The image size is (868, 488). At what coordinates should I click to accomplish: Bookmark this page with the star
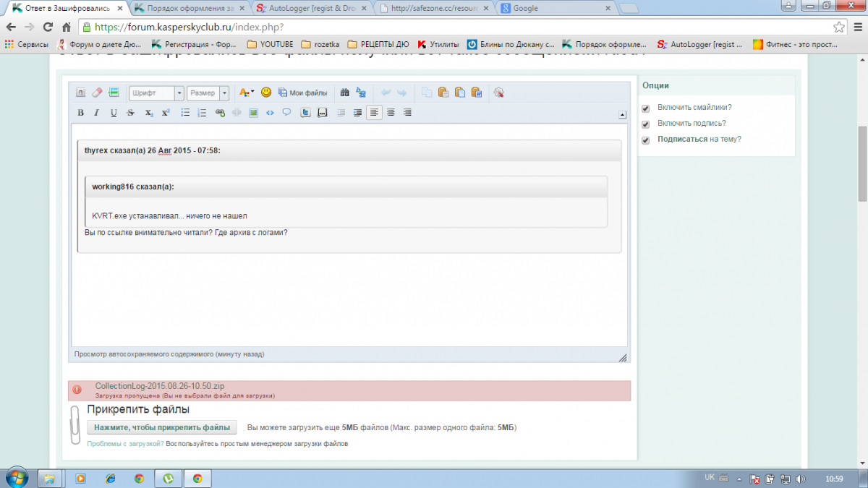click(839, 27)
